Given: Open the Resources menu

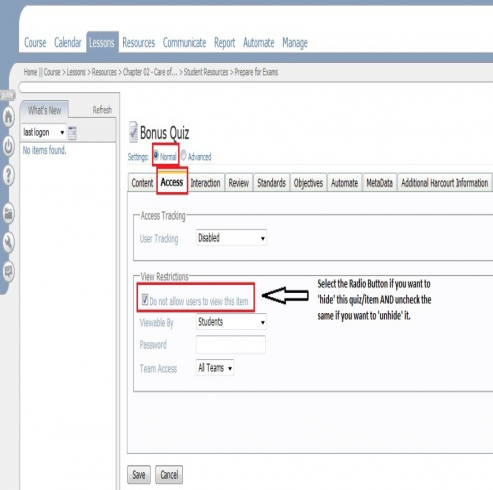Looking at the screenshot, I should 139,43.
